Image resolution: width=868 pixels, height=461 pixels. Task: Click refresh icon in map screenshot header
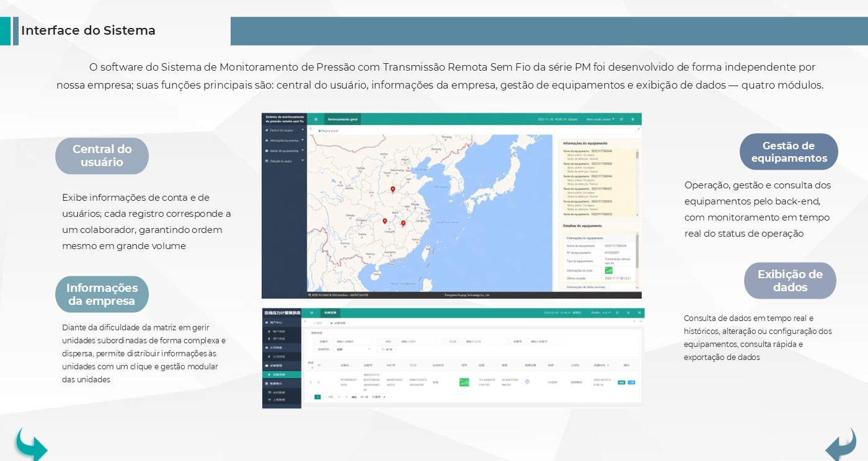click(x=621, y=119)
